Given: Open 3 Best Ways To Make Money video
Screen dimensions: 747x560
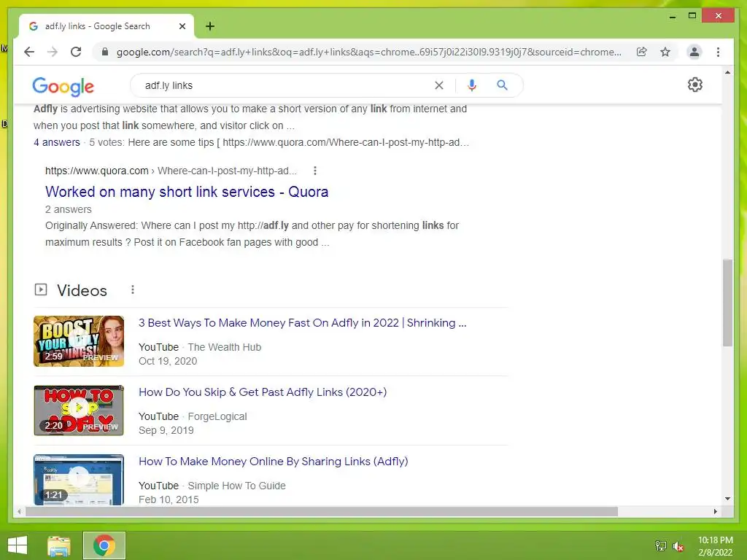Looking at the screenshot, I should 303,323.
